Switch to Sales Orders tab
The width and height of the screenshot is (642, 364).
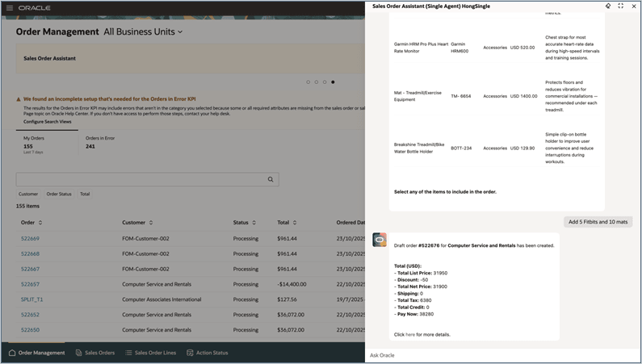[x=95, y=353]
